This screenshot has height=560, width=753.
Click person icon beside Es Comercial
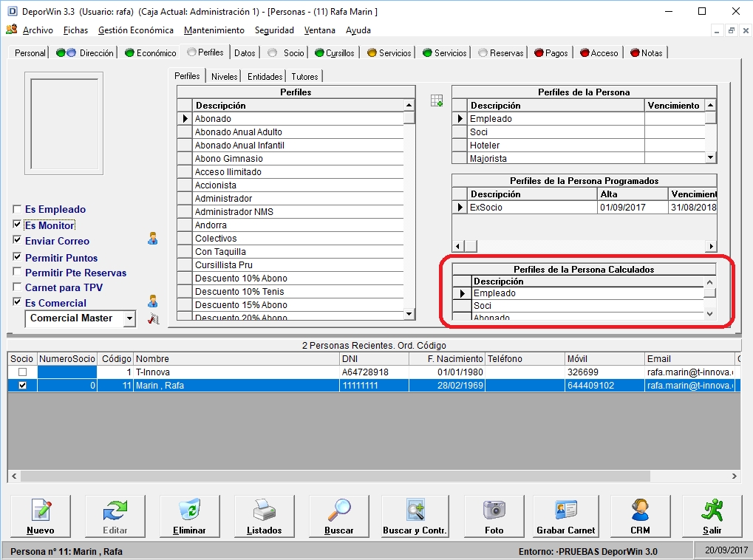point(153,301)
